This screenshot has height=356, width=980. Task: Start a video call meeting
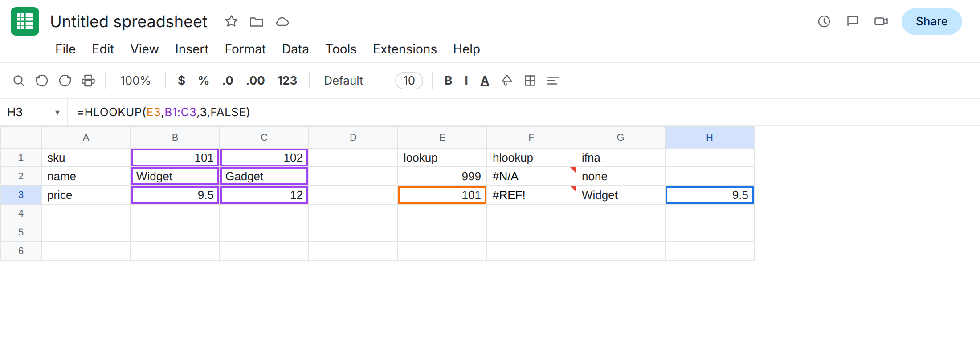[881, 21]
